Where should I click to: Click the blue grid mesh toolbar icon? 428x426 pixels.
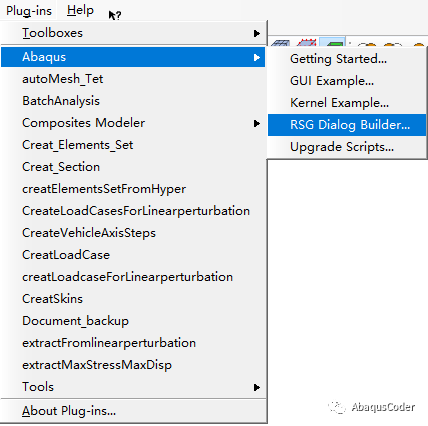click(x=281, y=43)
